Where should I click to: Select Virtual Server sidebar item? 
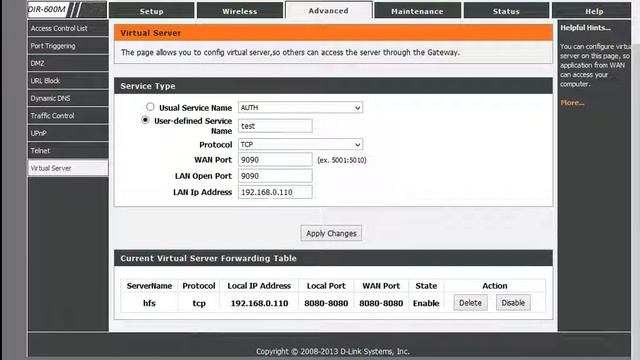(x=68, y=168)
